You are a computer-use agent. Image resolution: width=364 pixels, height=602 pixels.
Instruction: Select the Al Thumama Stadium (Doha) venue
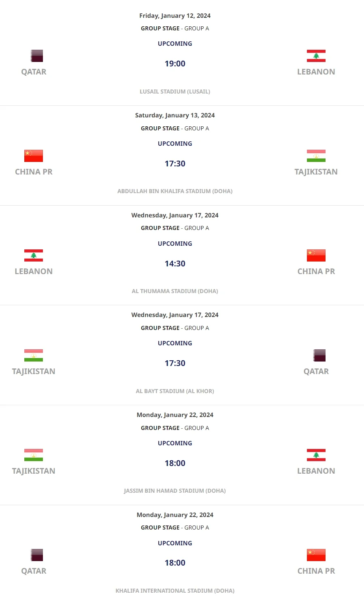click(175, 291)
